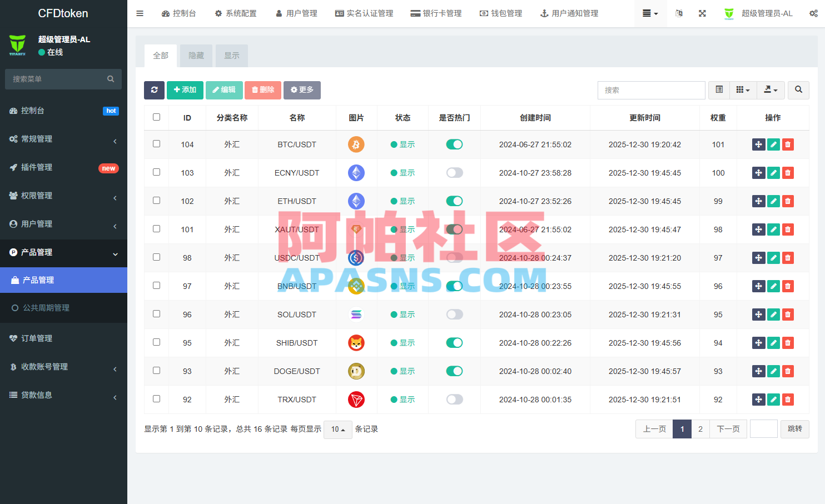This screenshot has height=504, width=825.
Task: Click the refresh table button
Action: (x=154, y=90)
